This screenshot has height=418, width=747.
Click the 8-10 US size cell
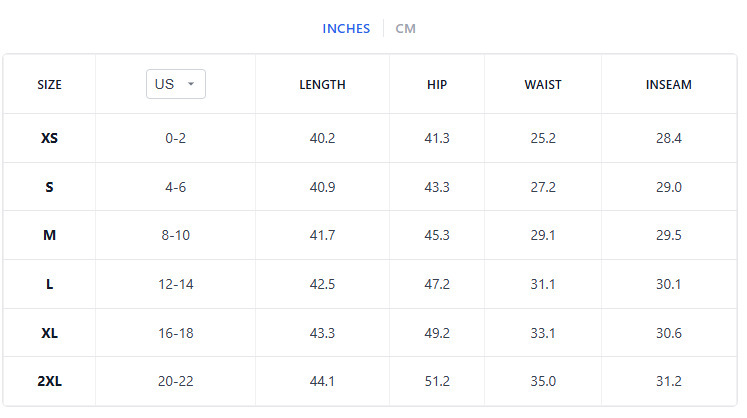(x=175, y=235)
